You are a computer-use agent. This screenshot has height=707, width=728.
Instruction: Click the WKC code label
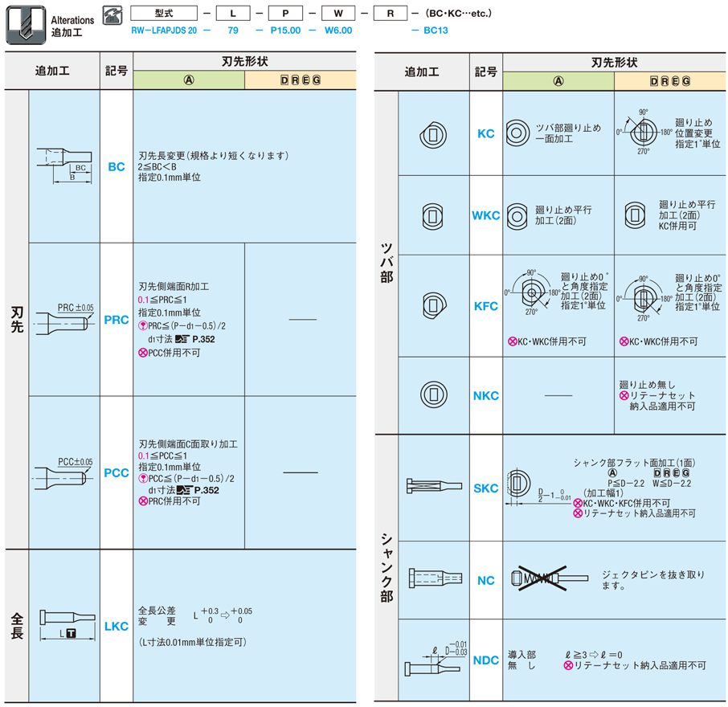[x=486, y=215]
